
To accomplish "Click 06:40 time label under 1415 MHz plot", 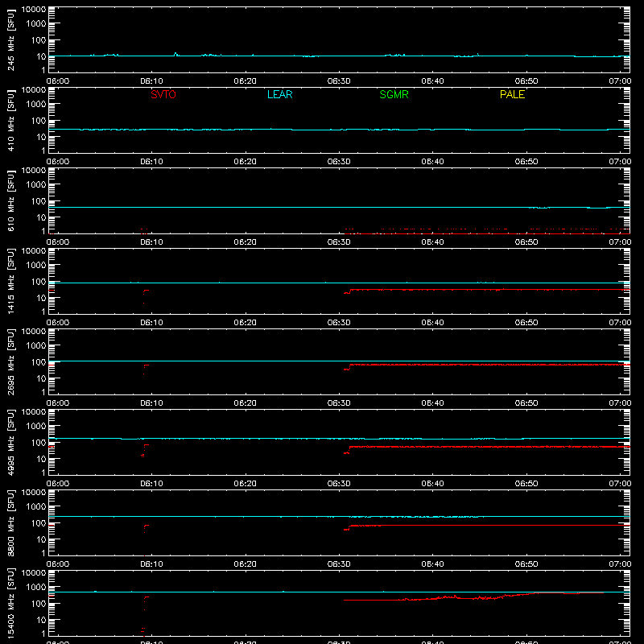I will tap(432, 323).
